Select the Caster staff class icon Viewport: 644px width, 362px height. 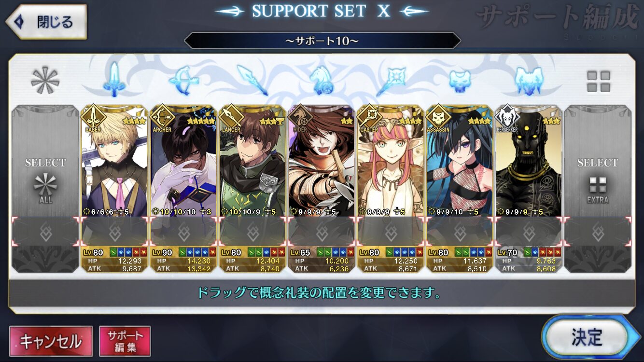click(x=391, y=79)
